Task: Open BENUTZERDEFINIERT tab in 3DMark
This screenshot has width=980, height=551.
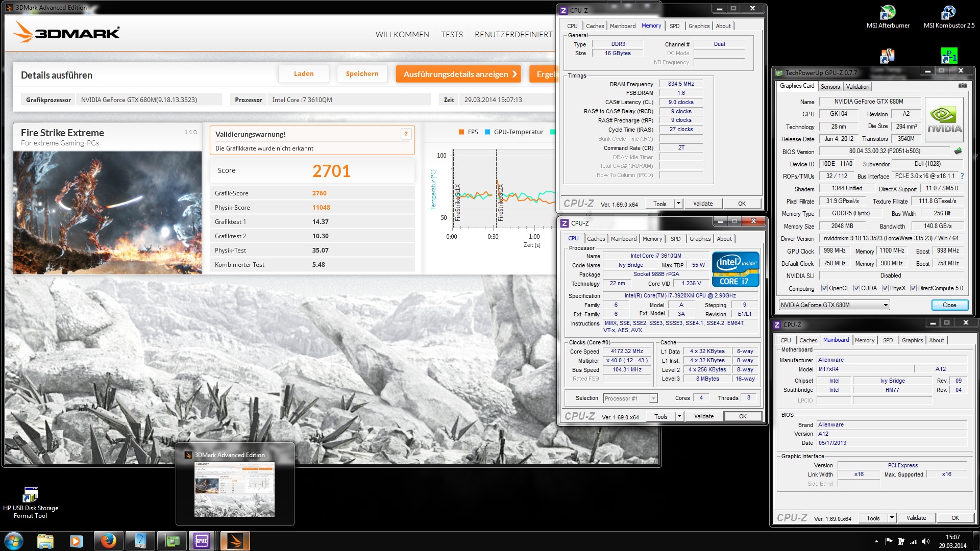Action: [513, 35]
